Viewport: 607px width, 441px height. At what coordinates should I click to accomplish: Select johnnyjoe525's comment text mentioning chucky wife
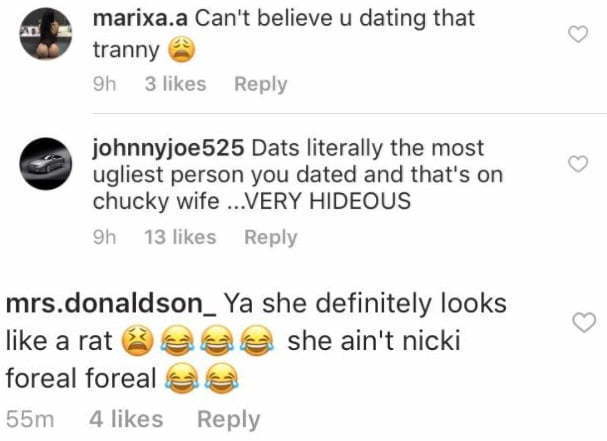click(298, 175)
